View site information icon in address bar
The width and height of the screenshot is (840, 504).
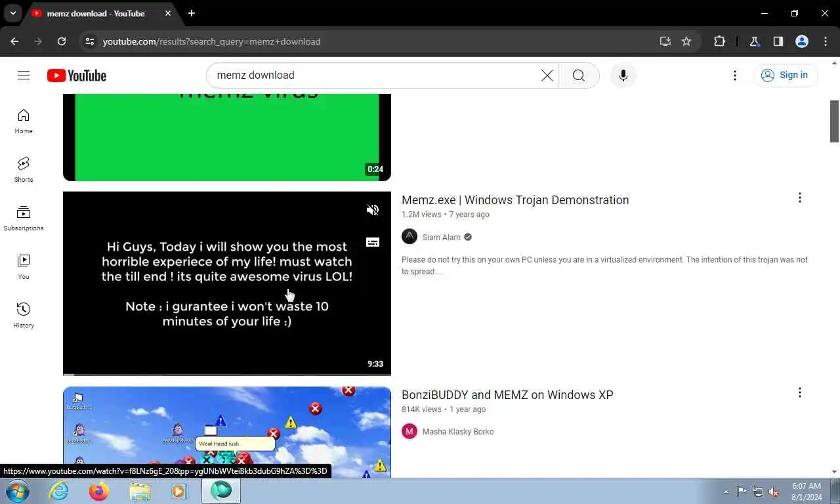point(91,41)
